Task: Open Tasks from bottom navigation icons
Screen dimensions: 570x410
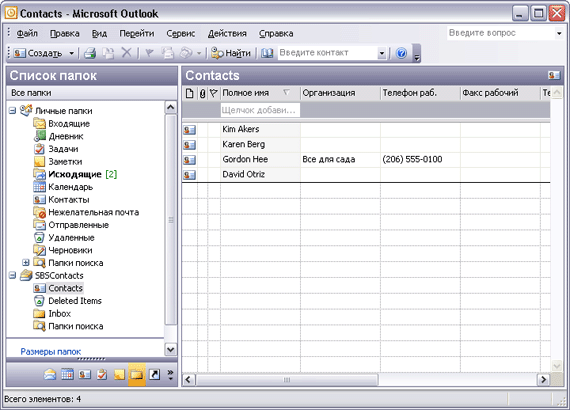Action: click(102, 374)
